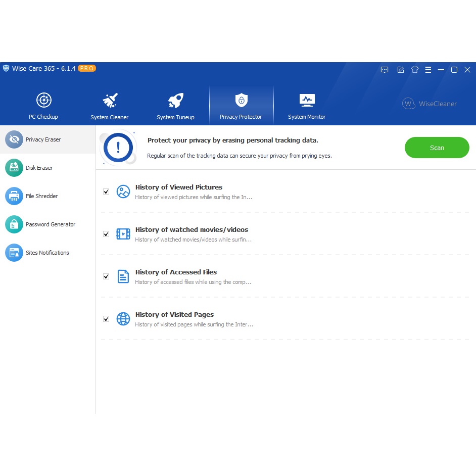The image size is (476, 476).
Task: Uncheck History of Accessed Files
Action: [106, 276]
